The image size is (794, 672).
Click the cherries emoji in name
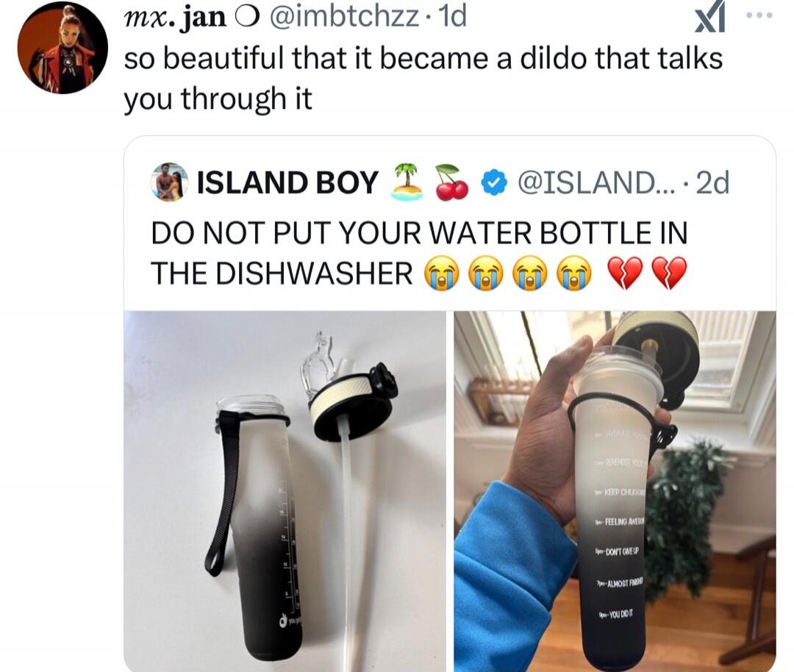tap(451, 182)
